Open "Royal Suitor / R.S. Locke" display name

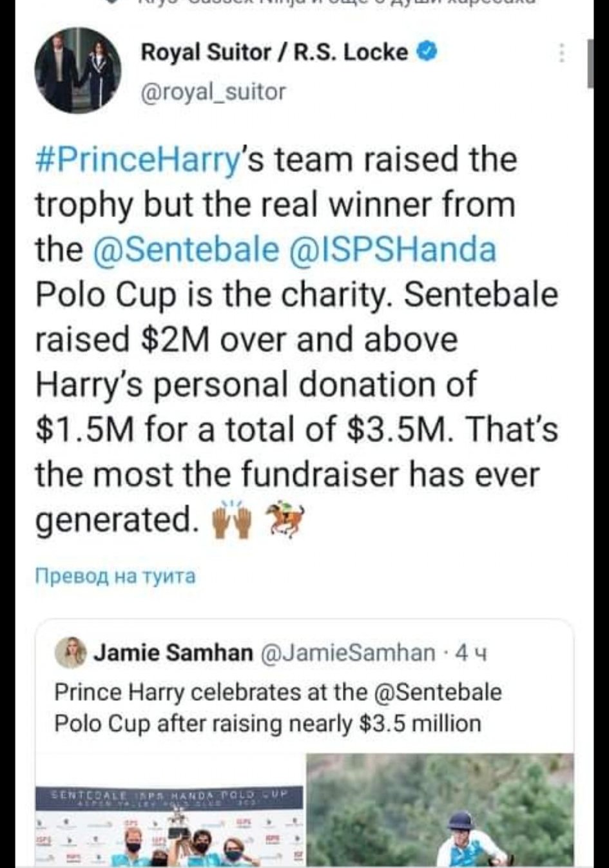(x=274, y=52)
